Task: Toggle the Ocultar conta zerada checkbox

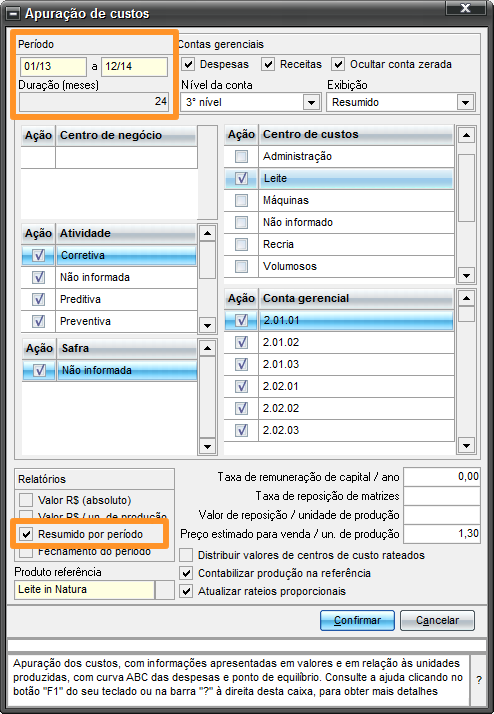Action: click(338, 64)
